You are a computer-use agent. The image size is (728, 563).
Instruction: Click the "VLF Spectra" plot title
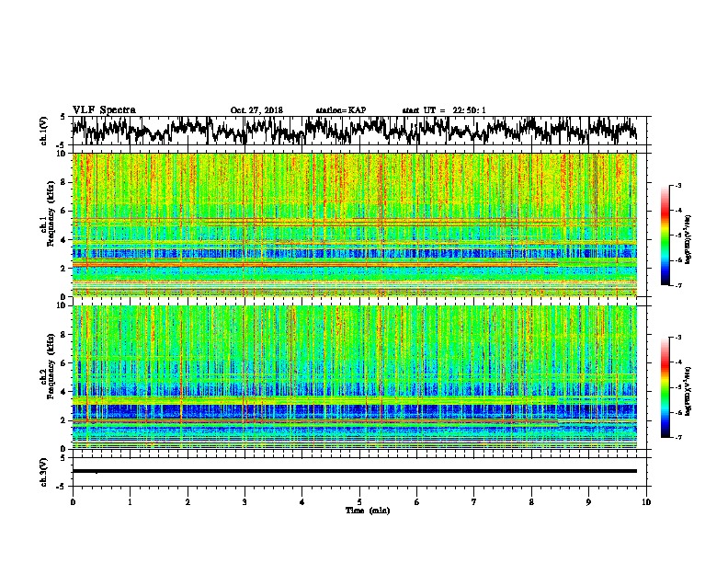104,109
